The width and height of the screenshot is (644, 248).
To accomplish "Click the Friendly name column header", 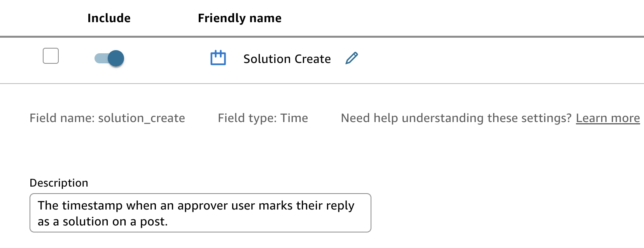I will [239, 18].
